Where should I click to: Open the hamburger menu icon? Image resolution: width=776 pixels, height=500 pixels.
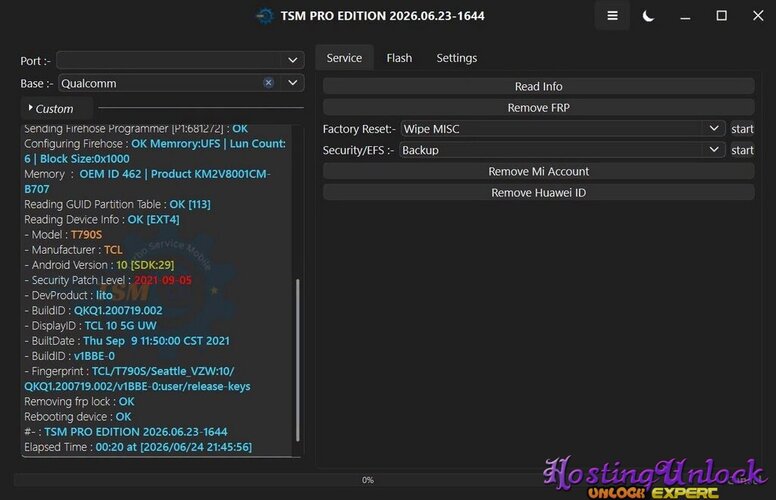(612, 16)
